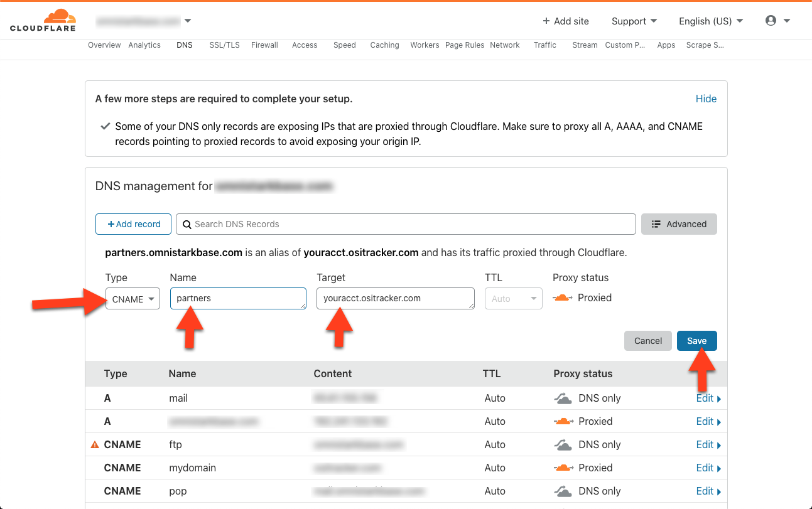Click the Add record button
The width and height of the screenshot is (812, 509).
(133, 224)
